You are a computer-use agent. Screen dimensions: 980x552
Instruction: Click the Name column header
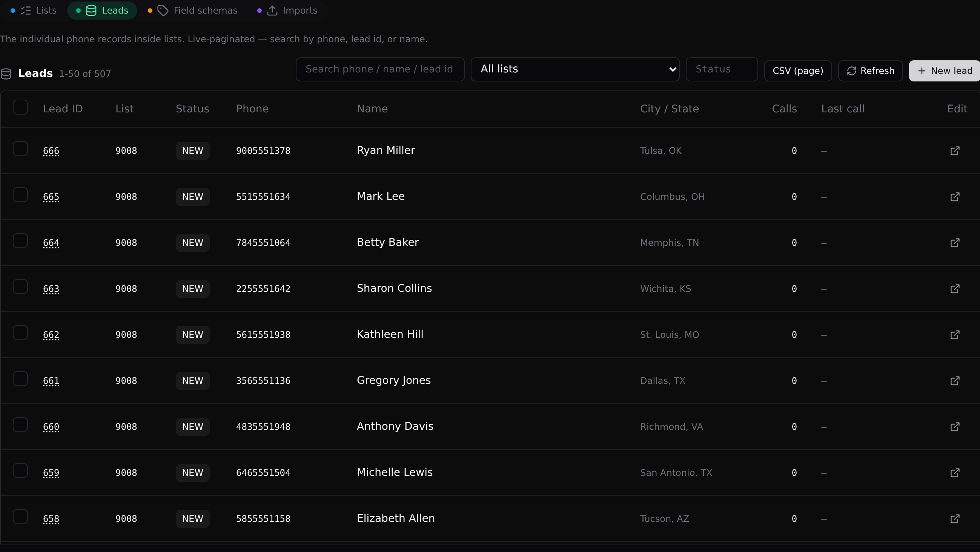(372, 109)
